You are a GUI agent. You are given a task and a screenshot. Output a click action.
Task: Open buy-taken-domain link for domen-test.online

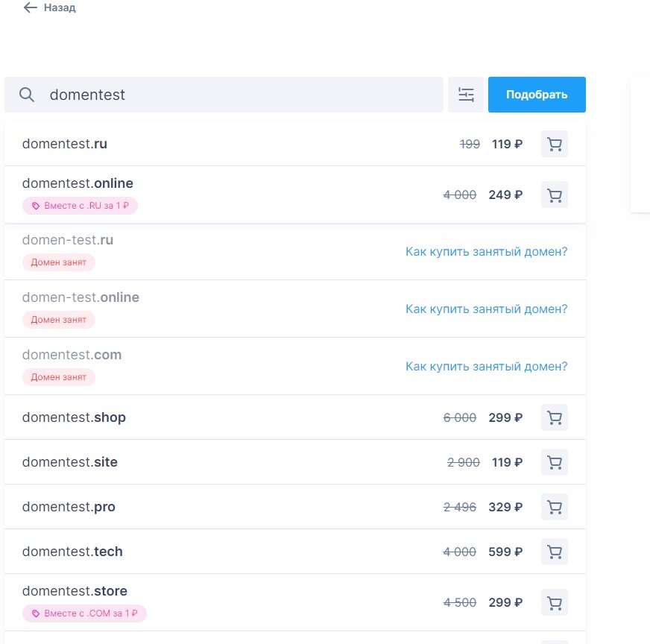point(486,309)
